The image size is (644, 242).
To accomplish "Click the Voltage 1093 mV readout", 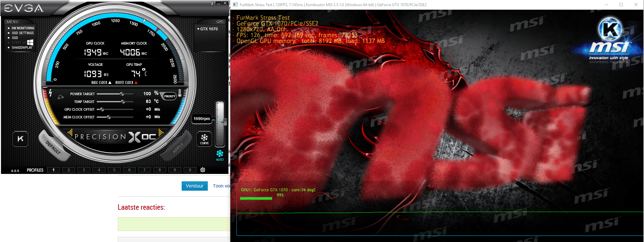I will 96,74.
